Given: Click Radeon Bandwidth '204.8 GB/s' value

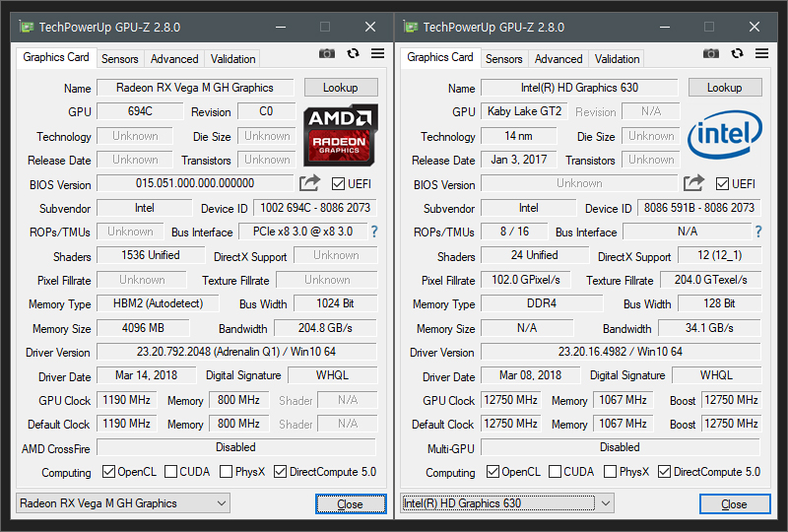Looking at the screenshot, I should (x=326, y=328).
